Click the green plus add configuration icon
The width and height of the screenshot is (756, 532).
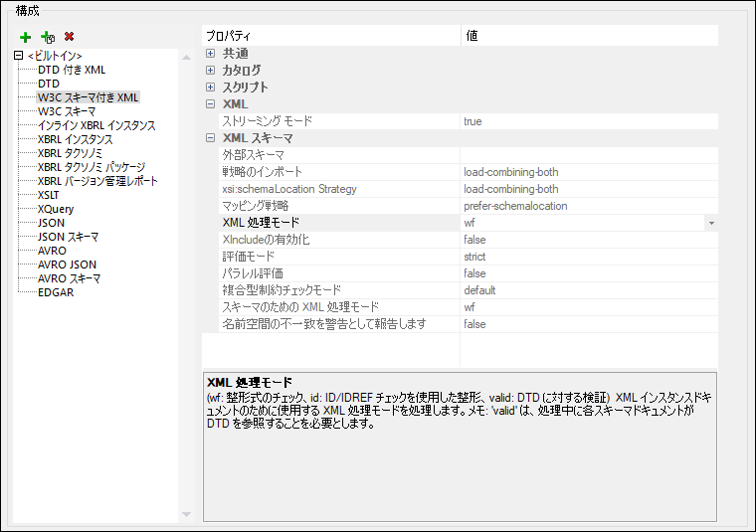point(26,37)
